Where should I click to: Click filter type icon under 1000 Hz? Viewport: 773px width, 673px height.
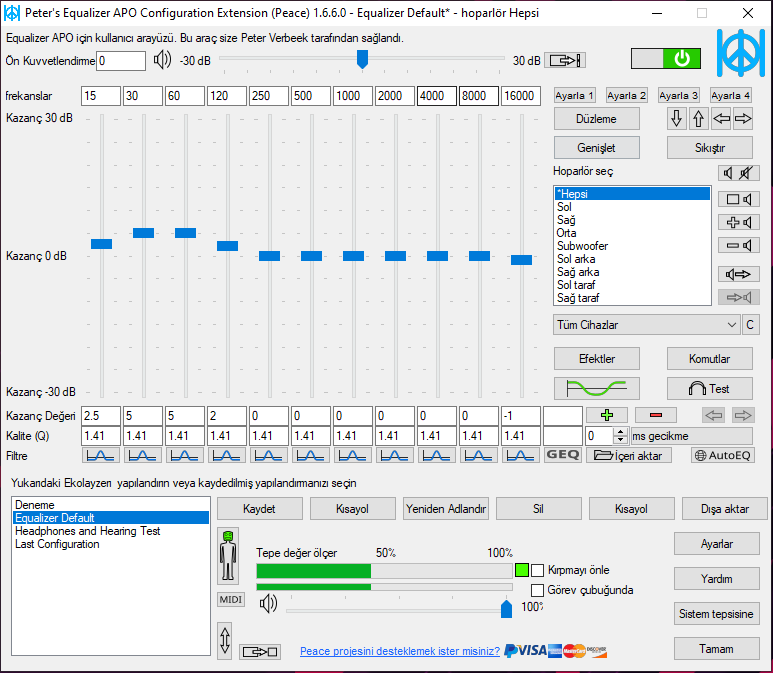[x=352, y=456]
